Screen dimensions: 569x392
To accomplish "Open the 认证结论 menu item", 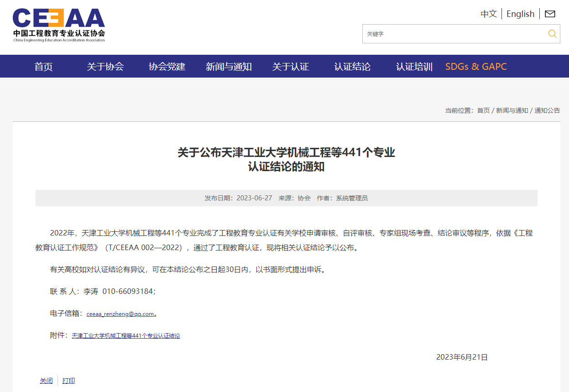I will 352,67.
